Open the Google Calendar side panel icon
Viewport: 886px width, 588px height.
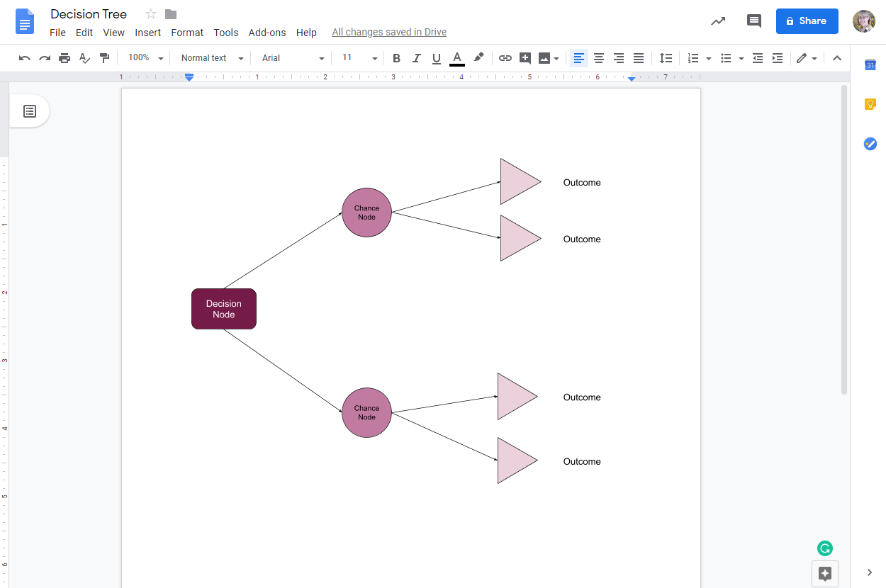click(x=870, y=65)
